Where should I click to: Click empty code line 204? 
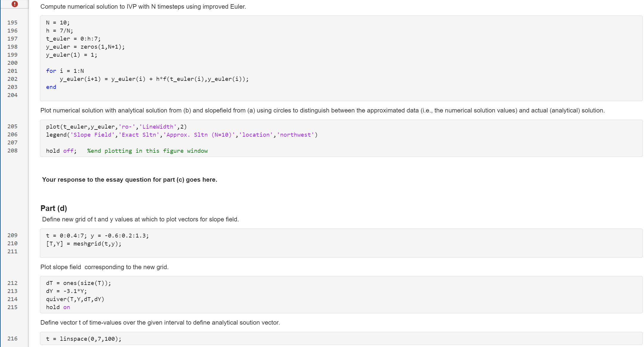click(x=341, y=95)
